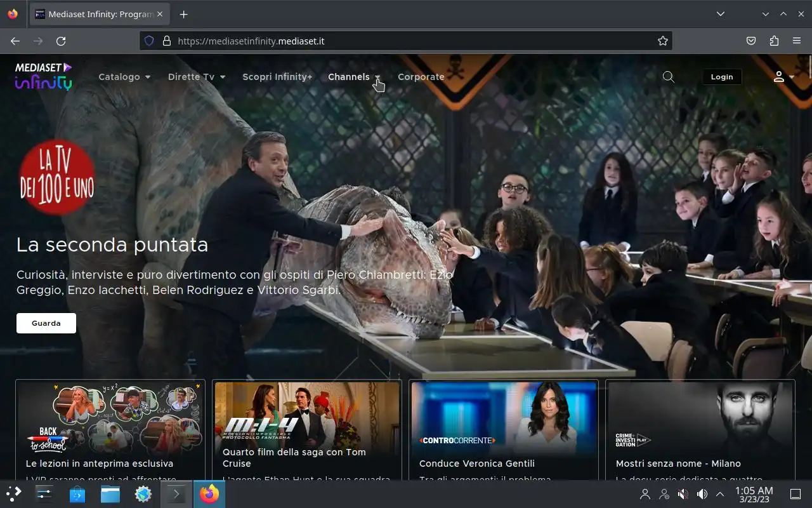812x508 pixels.
Task: Launch Discover software store icon
Action: [77, 493]
